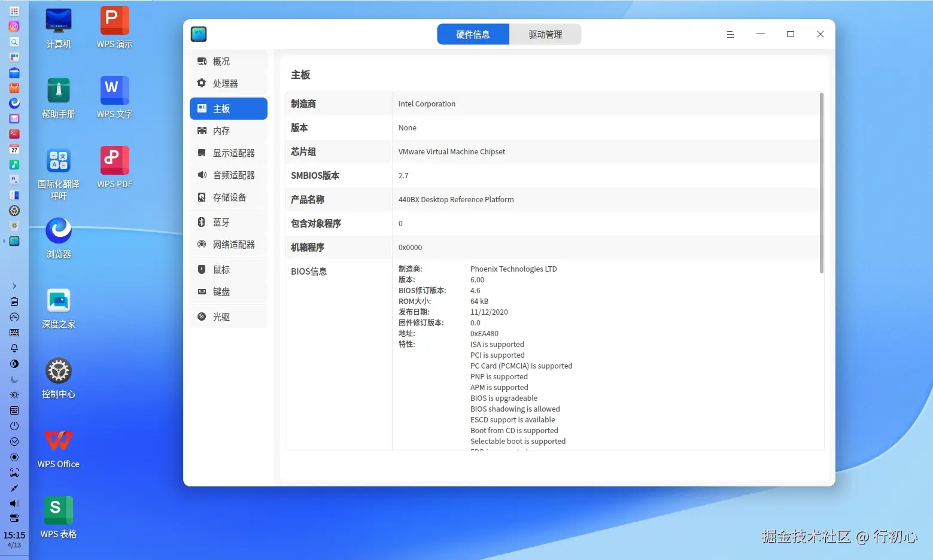Open the WPS Office desktop icon
The image size is (933, 560).
[x=59, y=449]
